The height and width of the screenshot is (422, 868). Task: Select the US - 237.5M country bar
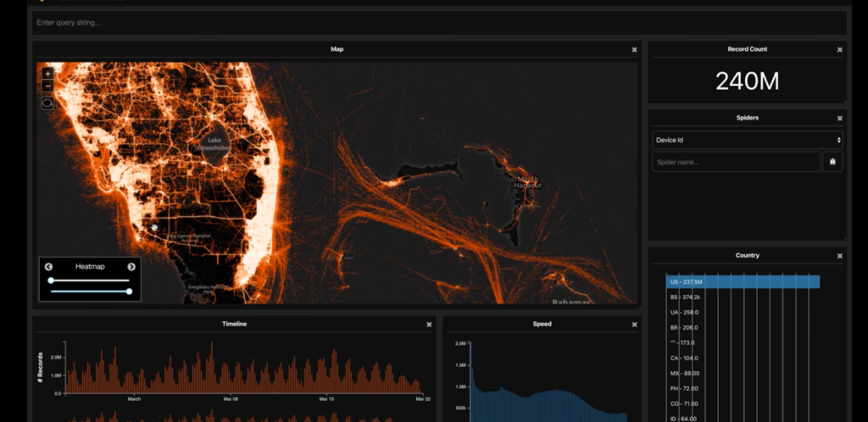743,282
